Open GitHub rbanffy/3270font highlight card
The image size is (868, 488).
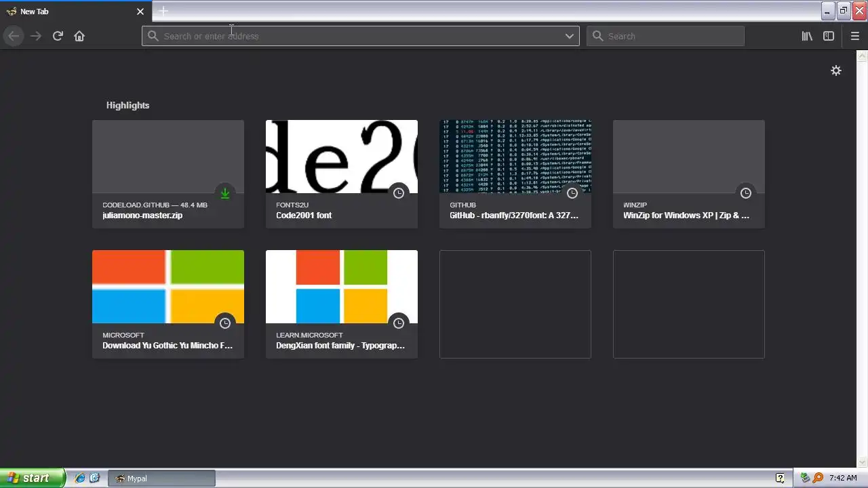[x=515, y=174]
